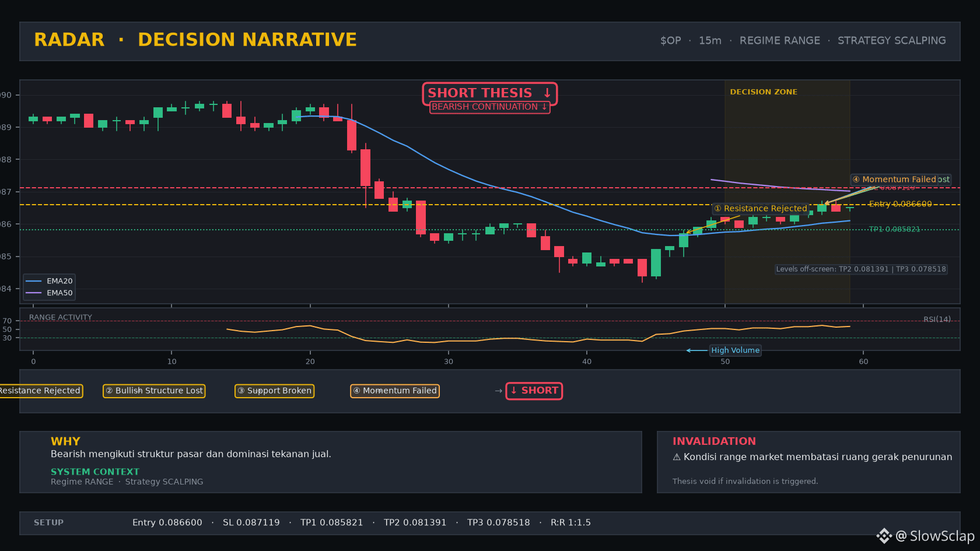This screenshot has height=551, width=980.
Task: Click the Bullish Structure Lost step badge
Action: [154, 391]
